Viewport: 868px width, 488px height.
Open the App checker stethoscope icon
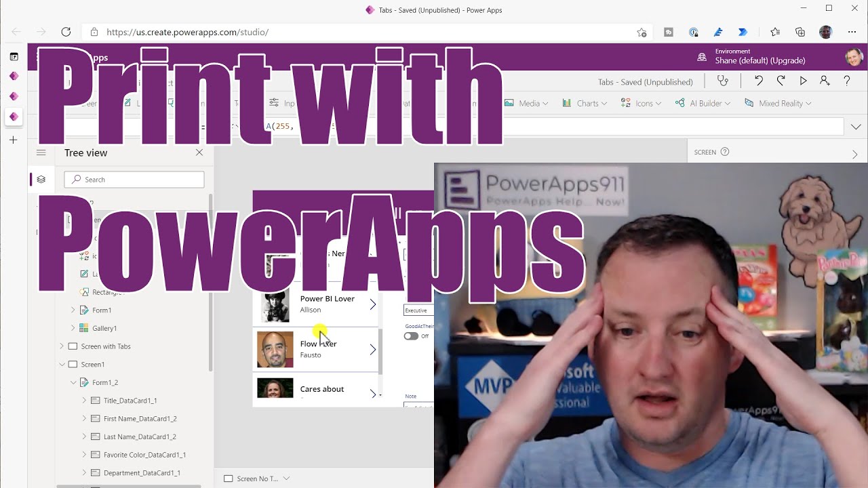tap(722, 81)
